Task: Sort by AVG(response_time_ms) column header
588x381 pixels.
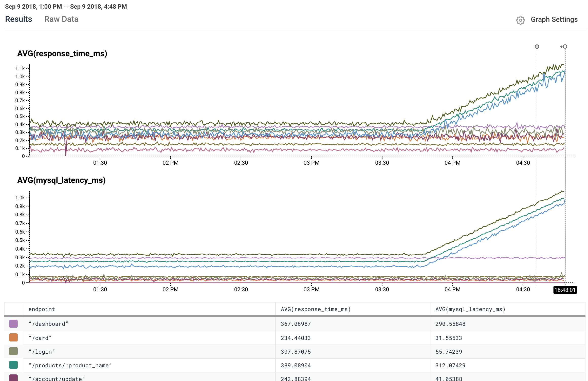Action: [x=316, y=309]
